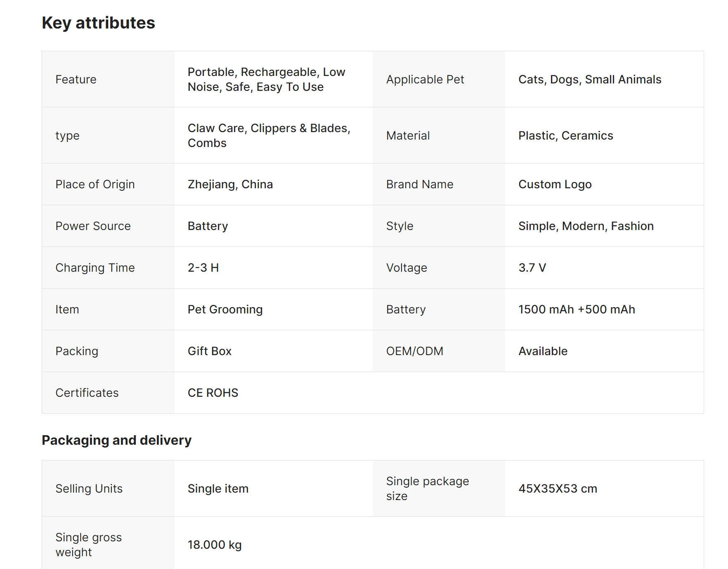Click the "Packaging and delivery" heading

(x=116, y=440)
